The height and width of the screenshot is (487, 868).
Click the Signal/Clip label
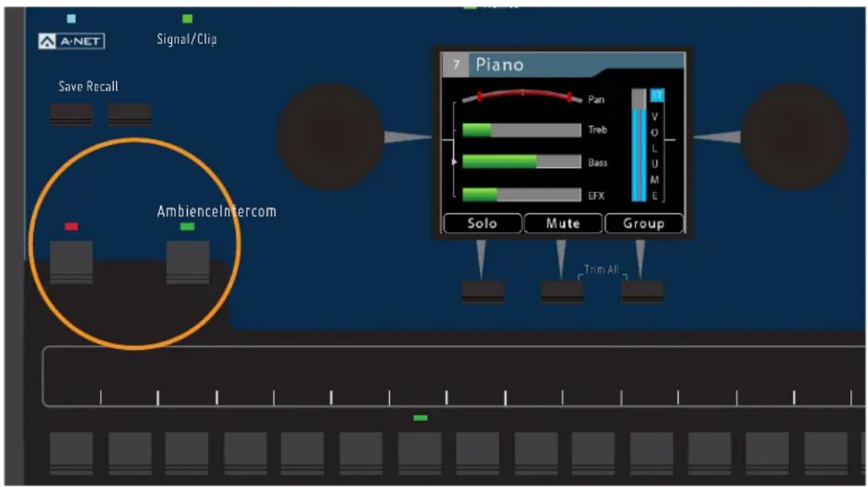tap(187, 40)
